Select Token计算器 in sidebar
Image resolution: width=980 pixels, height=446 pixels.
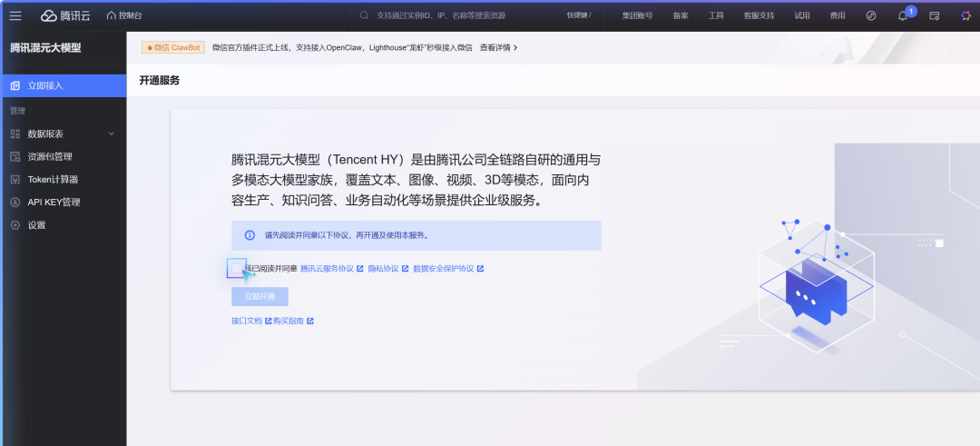point(53,179)
